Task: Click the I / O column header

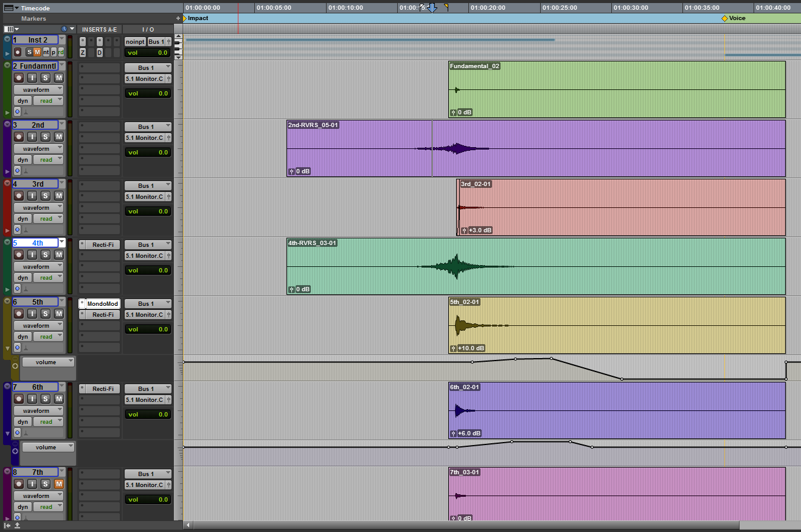Action: 148,29
